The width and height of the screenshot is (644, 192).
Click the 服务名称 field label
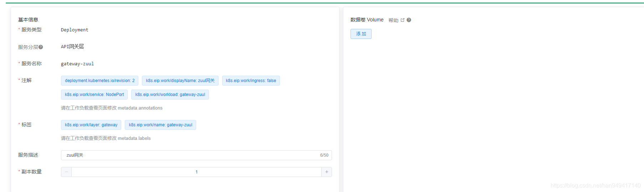point(31,64)
